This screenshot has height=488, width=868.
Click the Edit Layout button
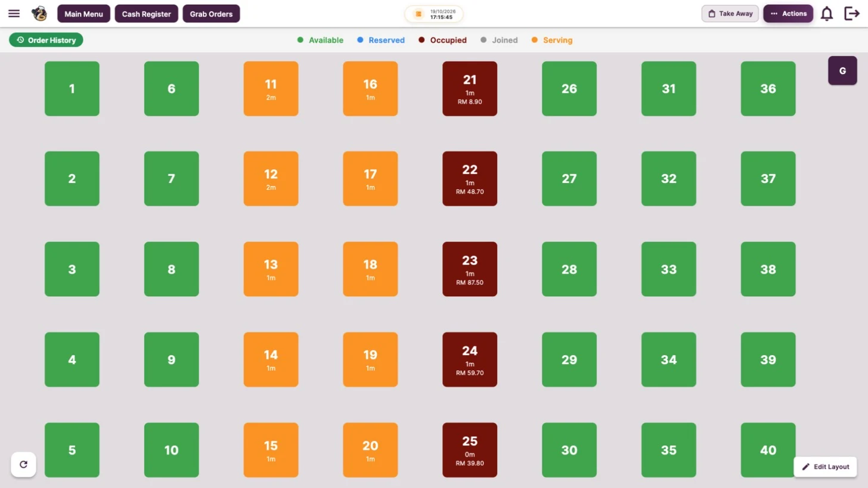825,467
